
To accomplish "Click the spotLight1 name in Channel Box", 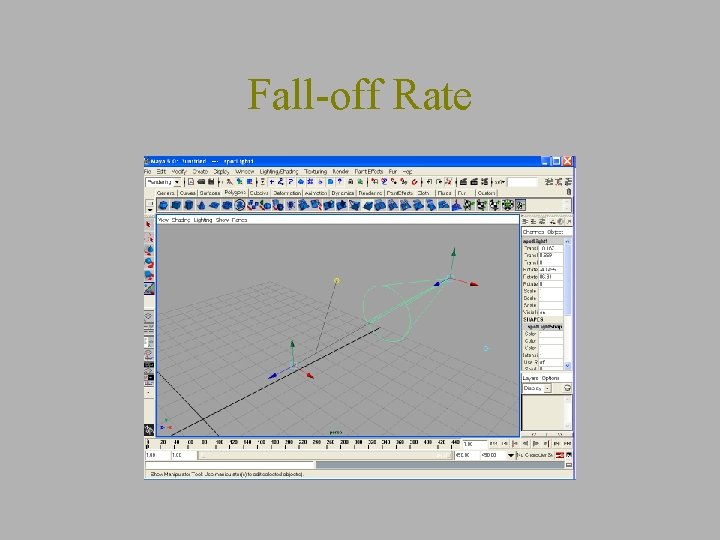I will (x=535, y=241).
